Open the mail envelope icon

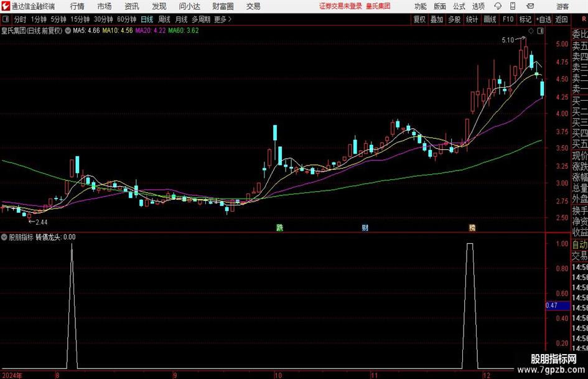[x=530, y=6]
